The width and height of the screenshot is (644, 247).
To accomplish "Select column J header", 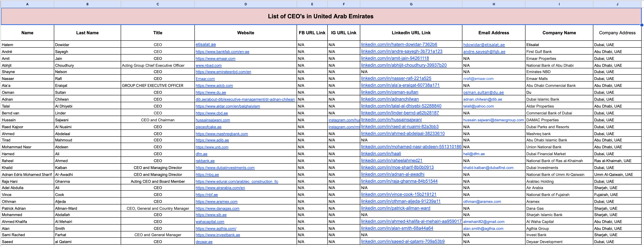I will tap(617, 4).
